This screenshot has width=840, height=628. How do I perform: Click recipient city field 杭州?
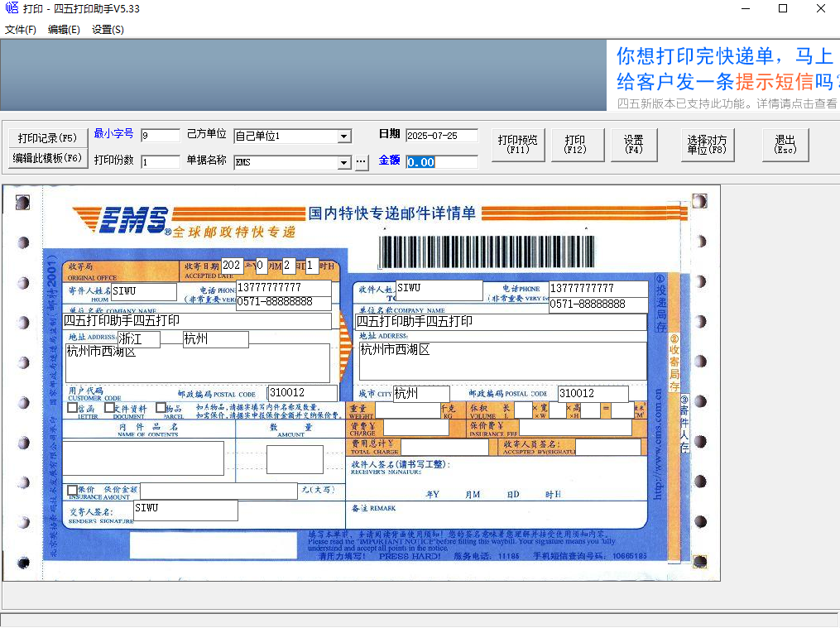click(x=421, y=394)
